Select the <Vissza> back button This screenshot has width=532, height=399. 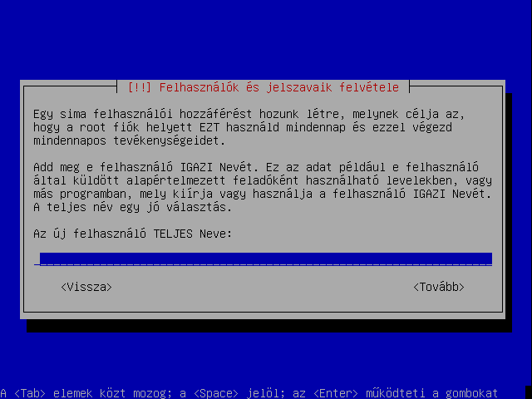(86, 287)
